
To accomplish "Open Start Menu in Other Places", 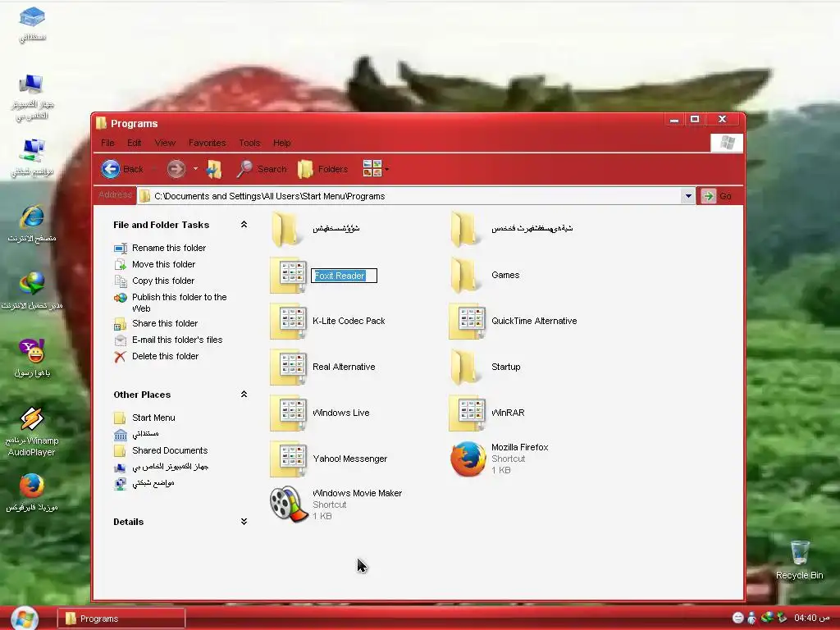I will point(153,418).
